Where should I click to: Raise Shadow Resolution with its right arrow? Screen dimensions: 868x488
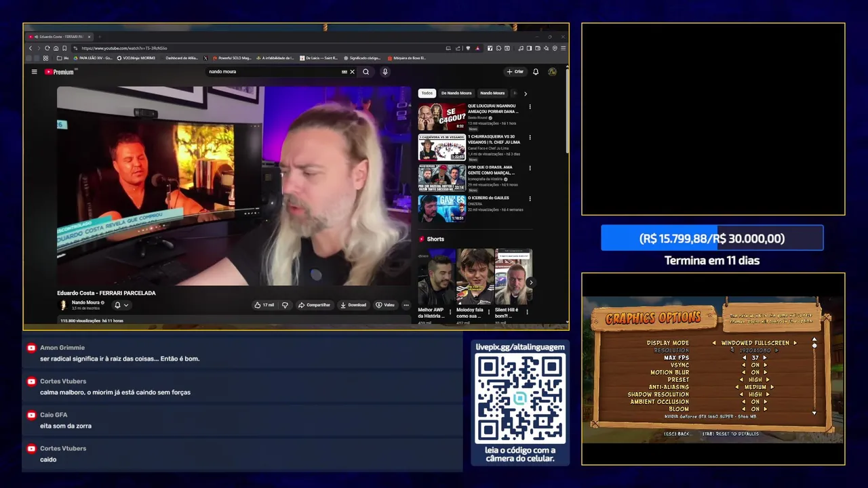point(768,394)
